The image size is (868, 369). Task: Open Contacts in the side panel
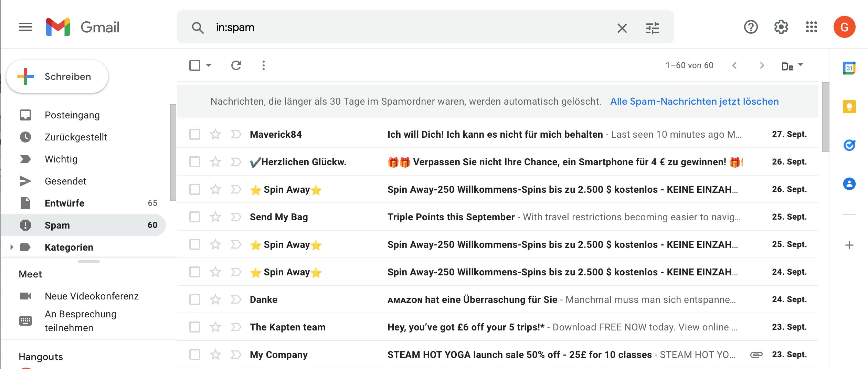pos(849,184)
